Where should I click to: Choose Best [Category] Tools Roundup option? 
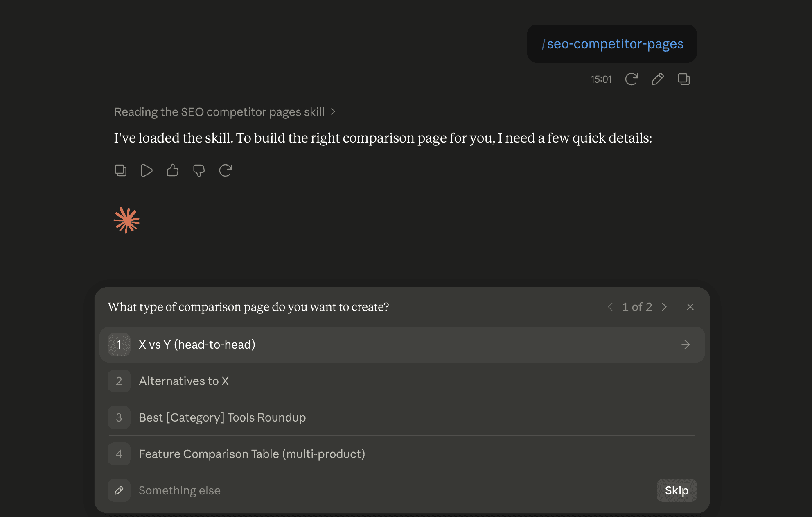[401, 417]
